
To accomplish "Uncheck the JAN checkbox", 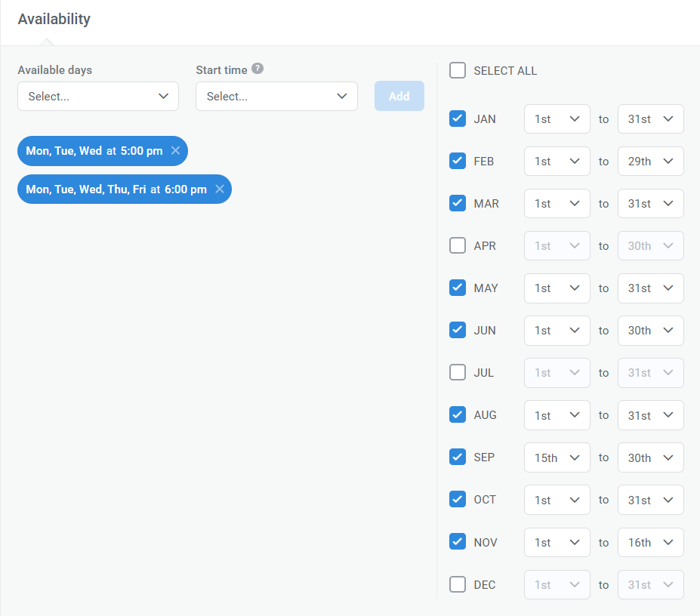I will coord(457,119).
